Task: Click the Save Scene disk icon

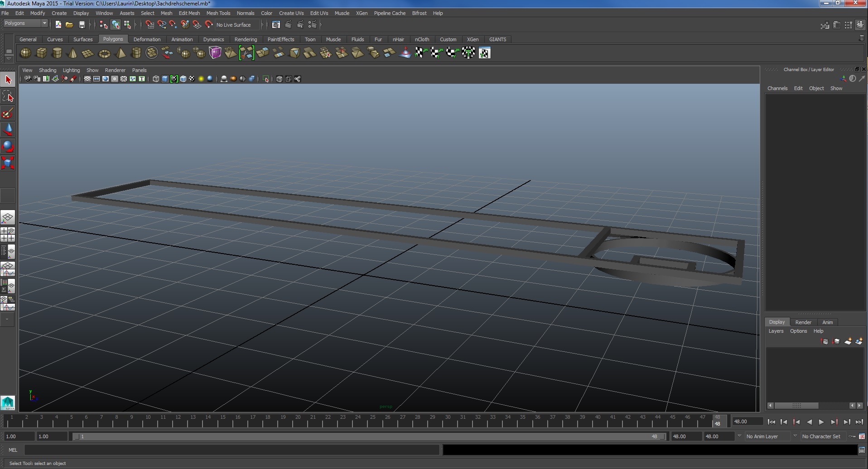Action: 82,24
